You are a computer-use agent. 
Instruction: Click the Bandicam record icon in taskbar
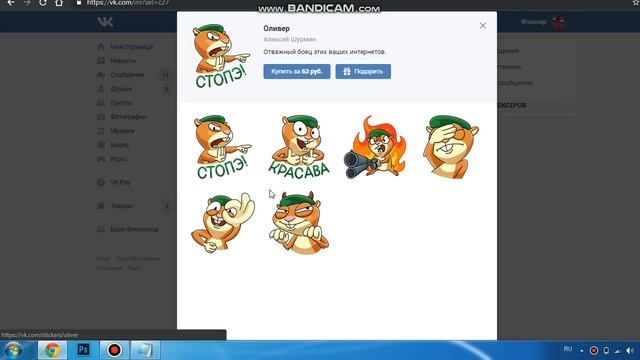click(x=114, y=350)
